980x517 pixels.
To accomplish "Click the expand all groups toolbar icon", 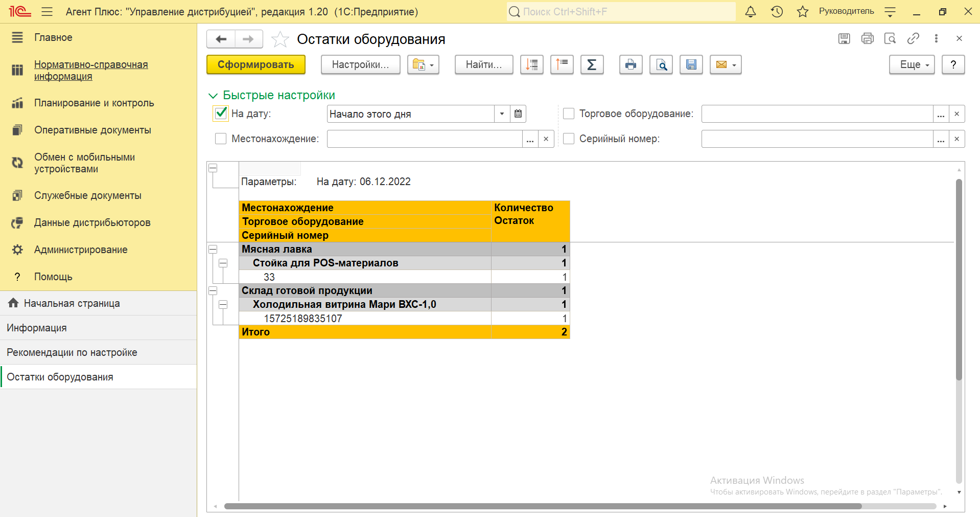I will [532, 65].
